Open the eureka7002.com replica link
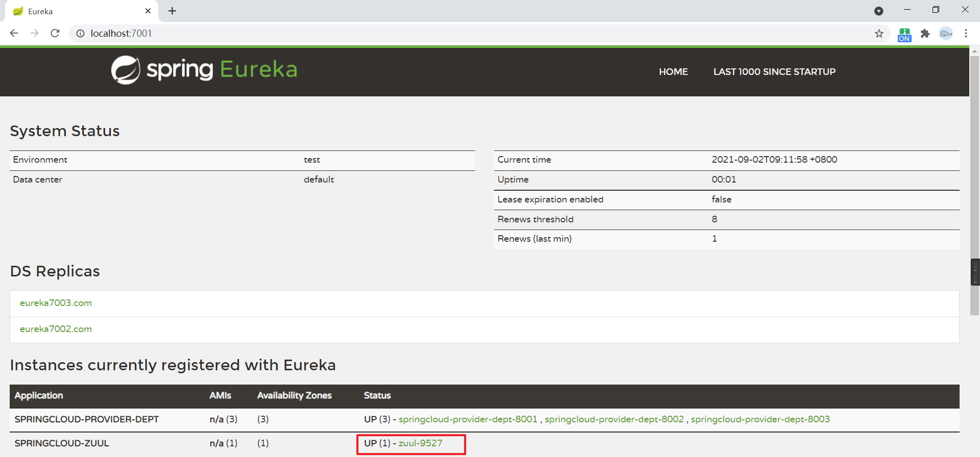The image size is (980, 457). 56,329
